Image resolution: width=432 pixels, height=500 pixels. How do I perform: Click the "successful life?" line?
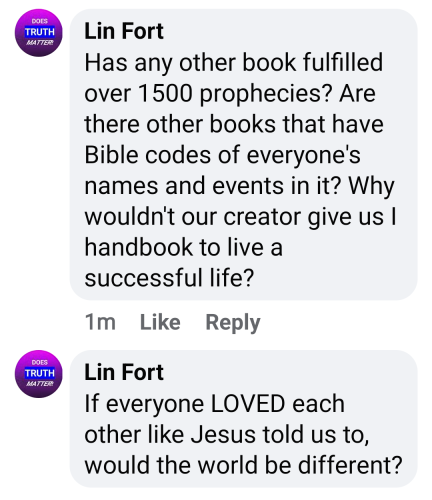tap(169, 278)
